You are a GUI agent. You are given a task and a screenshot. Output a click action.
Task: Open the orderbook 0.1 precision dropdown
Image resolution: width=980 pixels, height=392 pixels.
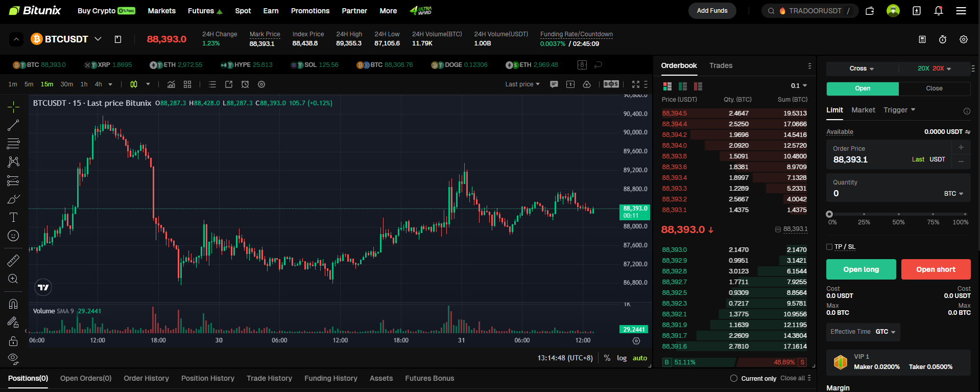799,86
